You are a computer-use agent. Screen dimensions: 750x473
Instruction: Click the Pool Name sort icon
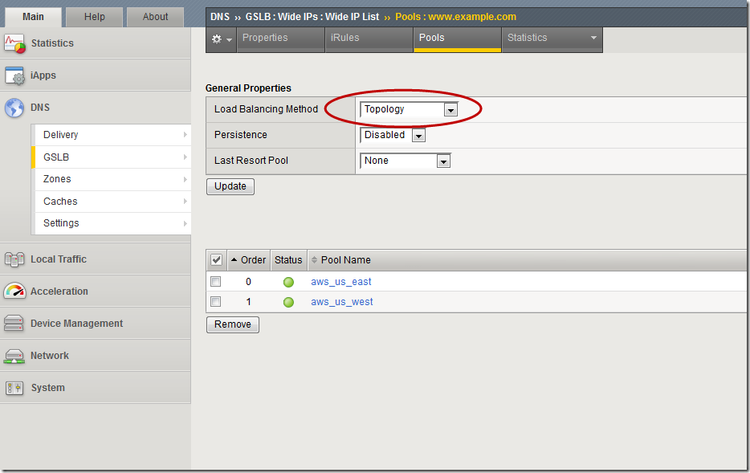point(314,260)
